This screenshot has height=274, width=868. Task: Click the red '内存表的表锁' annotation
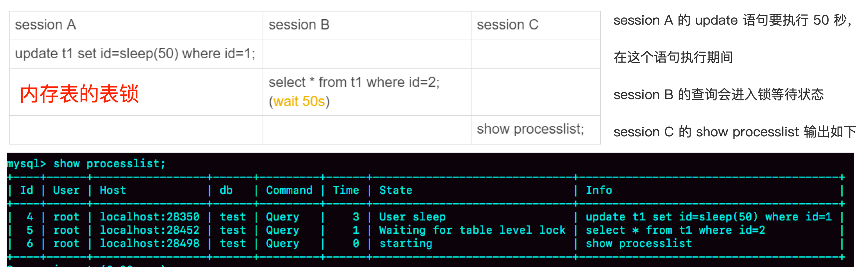(x=79, y=94)
